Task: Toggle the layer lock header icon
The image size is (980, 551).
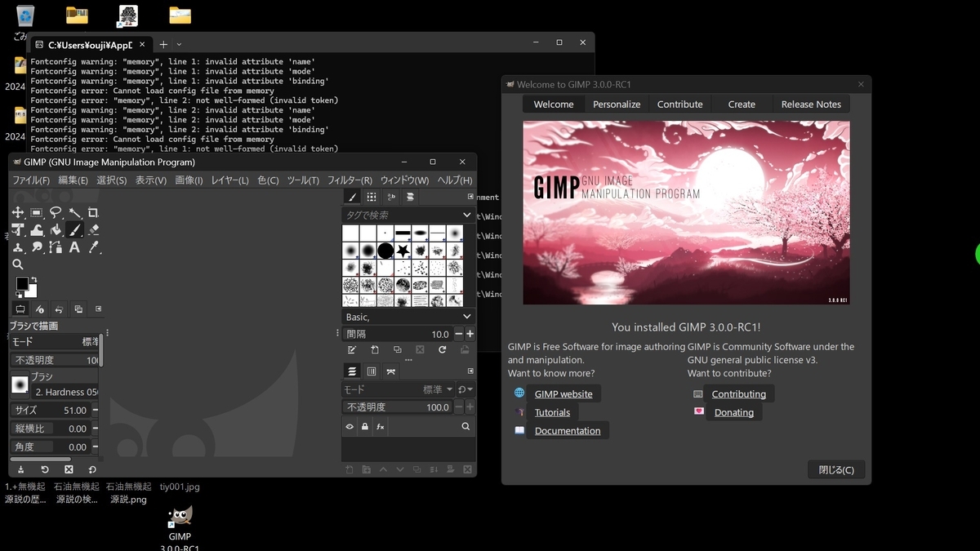Action: (x=364, y=426)
